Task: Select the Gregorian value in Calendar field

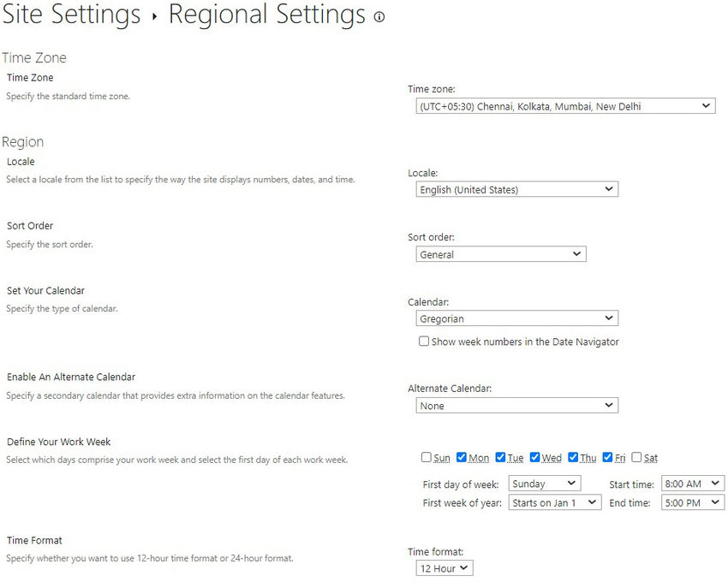Action: tap(516, 318)
